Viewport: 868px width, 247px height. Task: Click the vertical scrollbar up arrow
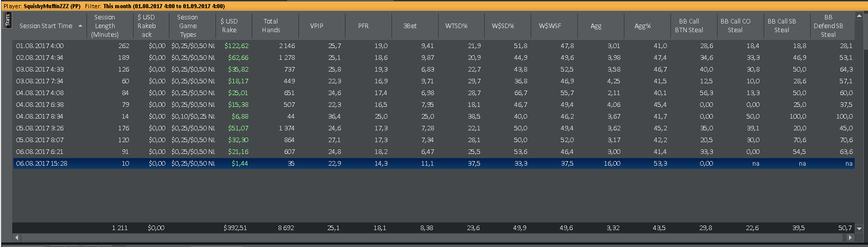859,16
